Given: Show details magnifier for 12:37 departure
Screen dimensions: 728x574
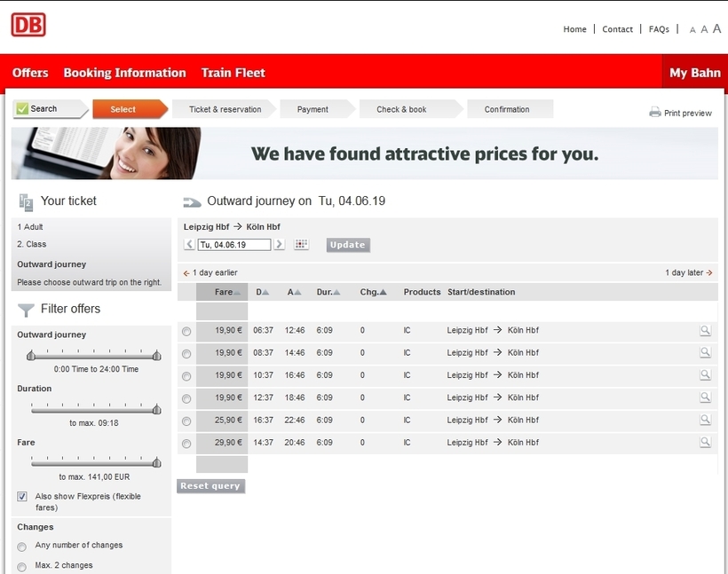Looking at the screenshot, I should point(705,397).
